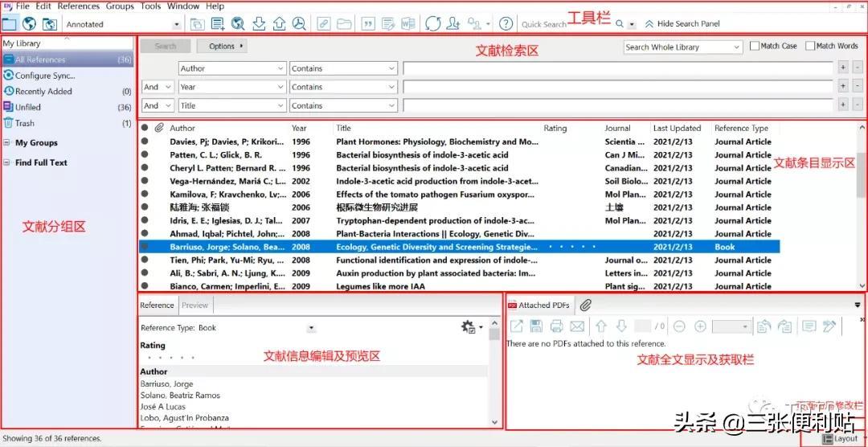Viewport: 868px width, 447px height.
Task: Enable the Match Case checkbox
Action: 754,46
